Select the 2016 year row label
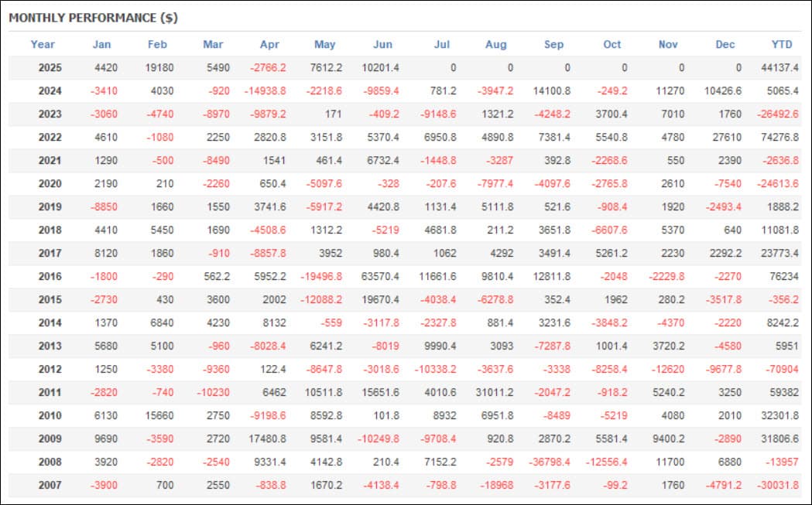Image resolution: width=812 pixels, height=505 pixels. 50,277
